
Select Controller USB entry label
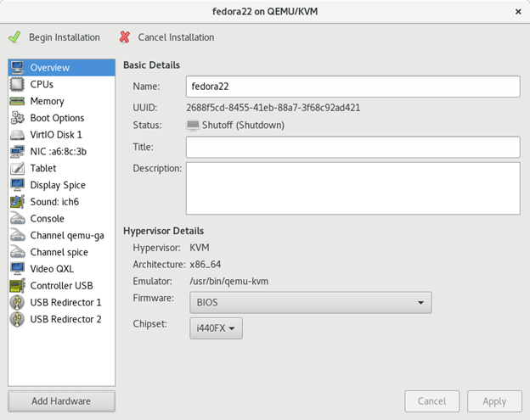[x=61, y=286]
